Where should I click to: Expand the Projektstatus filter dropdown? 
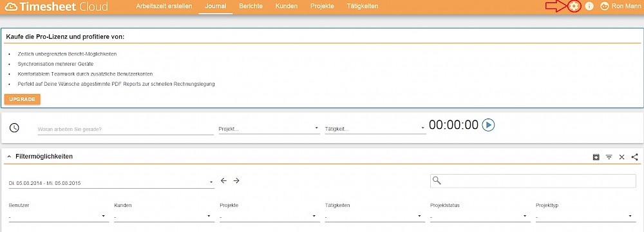point(480,217)
